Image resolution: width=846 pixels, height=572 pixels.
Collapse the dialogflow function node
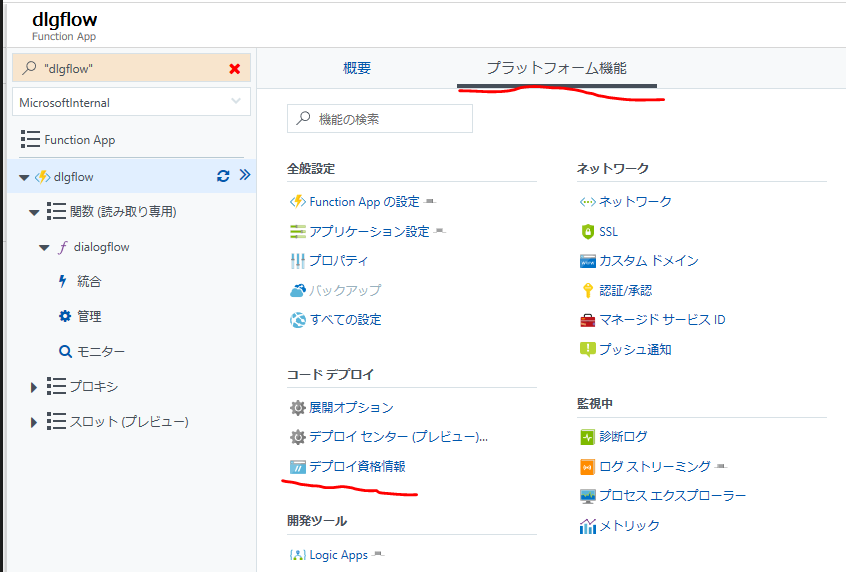[x=44, y=248]
